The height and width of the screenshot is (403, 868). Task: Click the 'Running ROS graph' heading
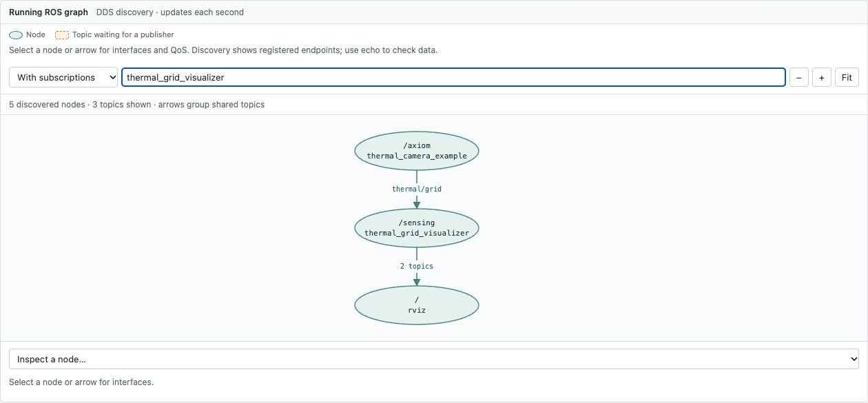point(48,12)
